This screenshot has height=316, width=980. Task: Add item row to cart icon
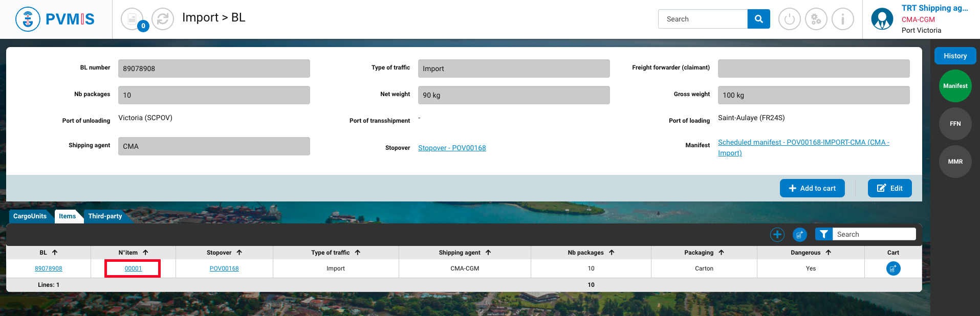[x=893, y=268]
